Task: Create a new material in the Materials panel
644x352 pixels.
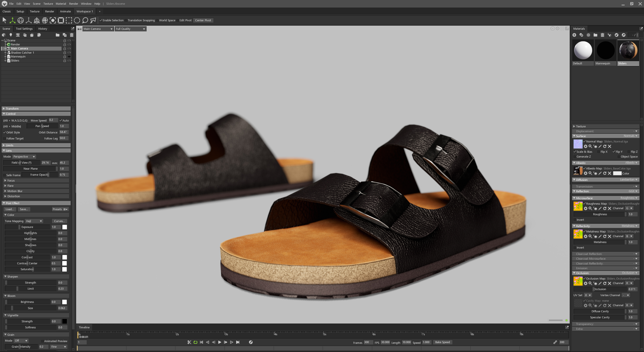Action: [x=575, y=35]
